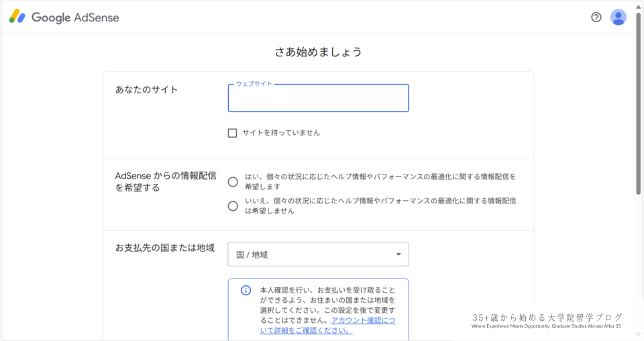Viewport: 644px width, 341px height.
Task: Click the サイトを持っていません label text
Action: [281, 133]
